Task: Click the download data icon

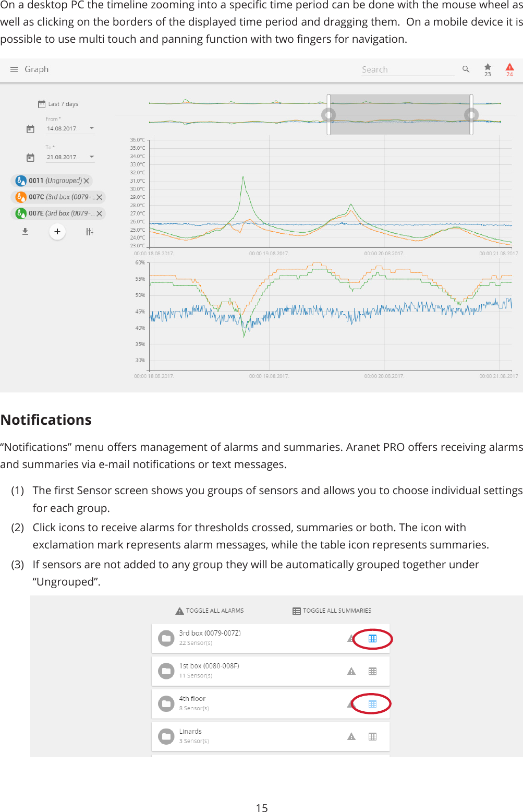Action: click(25, 231)
